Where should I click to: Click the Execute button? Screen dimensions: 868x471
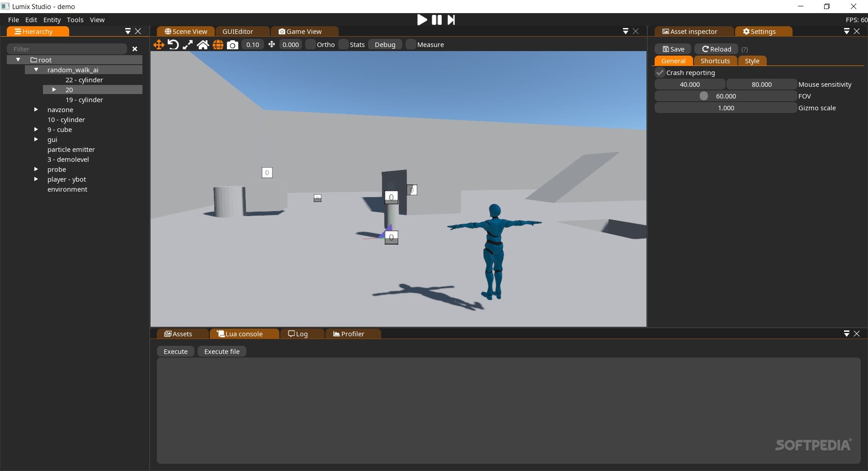tap(175, 352)
